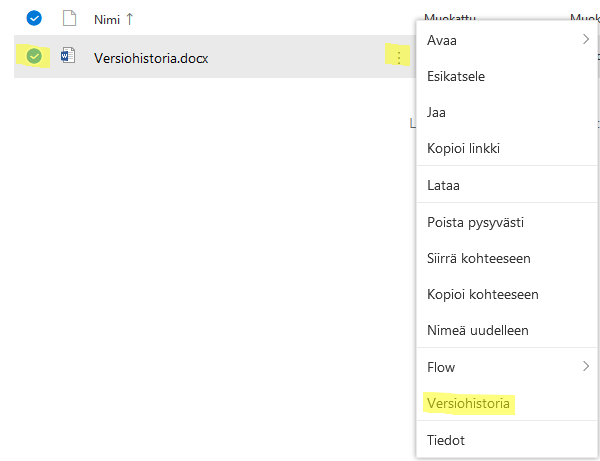Click the three-dot actions button
The height and width of the screenshot is (461, 600).
(399, 58)
